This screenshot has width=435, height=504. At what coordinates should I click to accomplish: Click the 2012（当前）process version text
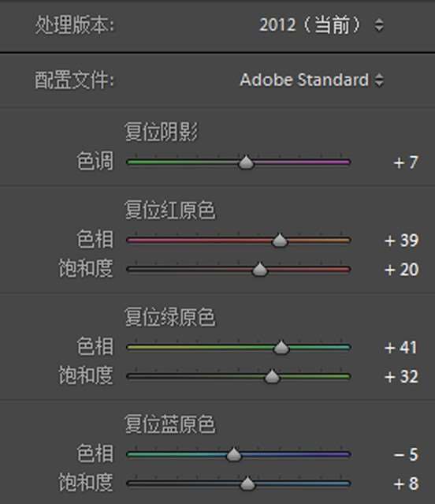(x=310, y=25)
